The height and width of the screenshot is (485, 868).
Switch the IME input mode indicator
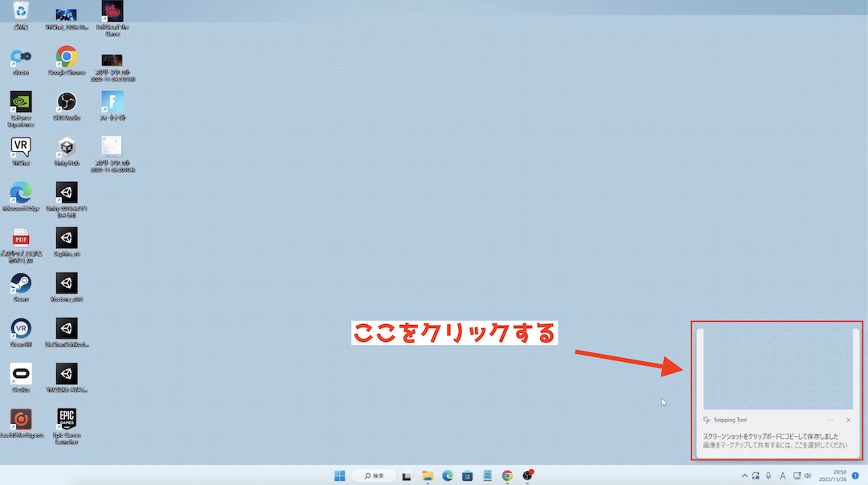tap(782, 475)
